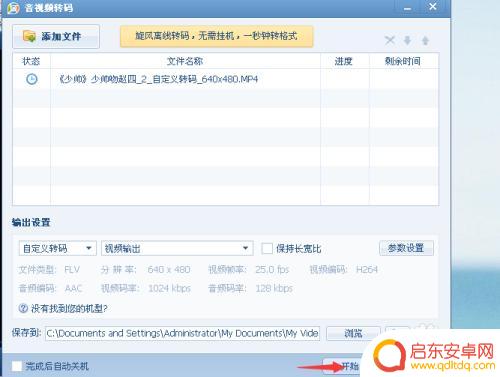Click the 状态 column header
This screenshot has width=500, height=377.
[x=31, y=61]
